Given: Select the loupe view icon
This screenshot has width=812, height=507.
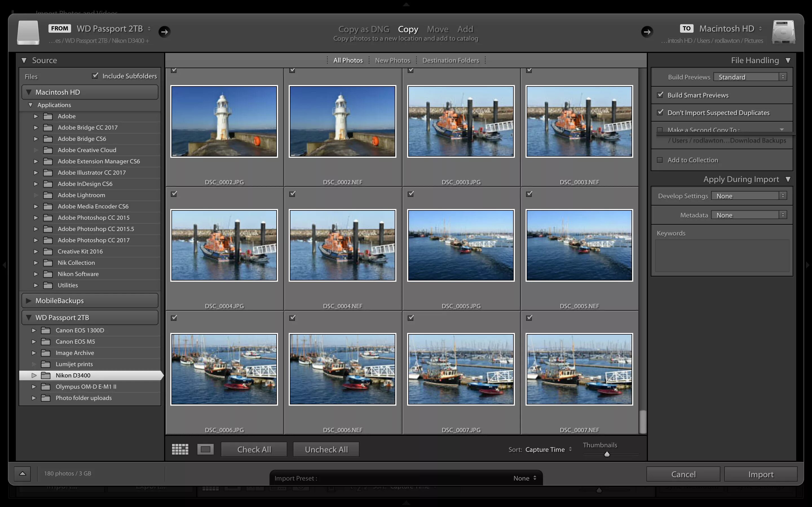Looking at the screenshot, I should [x=205, y=449].
